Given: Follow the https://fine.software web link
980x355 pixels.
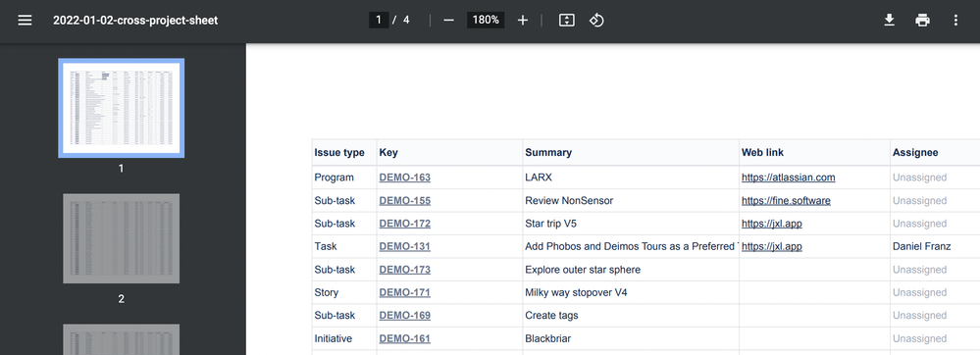Looking at the screenshot, I should (x=786, y=201).
